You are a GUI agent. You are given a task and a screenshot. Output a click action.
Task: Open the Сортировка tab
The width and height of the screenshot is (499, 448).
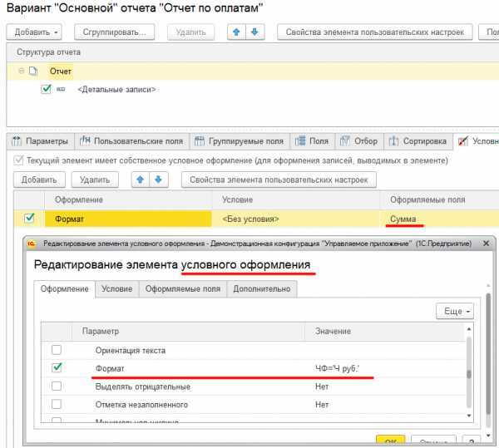coord(418,141)
